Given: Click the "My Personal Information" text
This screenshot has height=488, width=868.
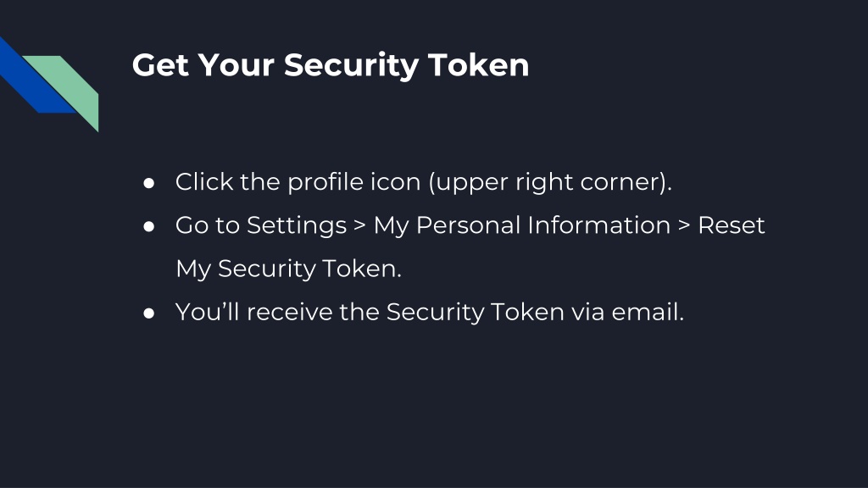Looking at the screenshot, I should 522,226.
